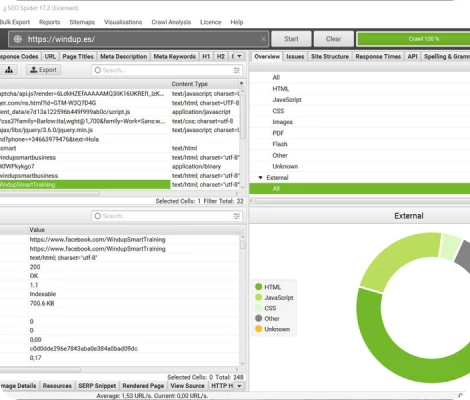Viewport: 470px width, 400px height.
Task: Select All under External in the tree
Action: 360,189
